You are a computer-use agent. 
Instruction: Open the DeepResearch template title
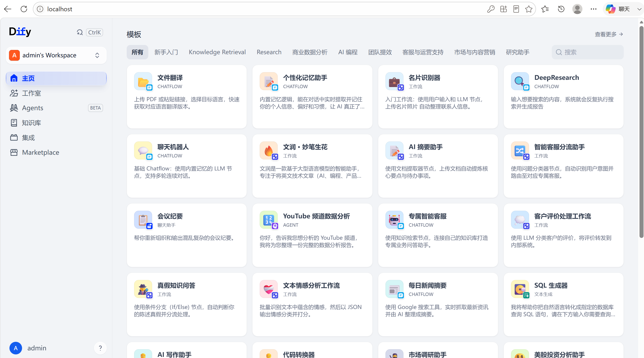(x=556, y=77)
